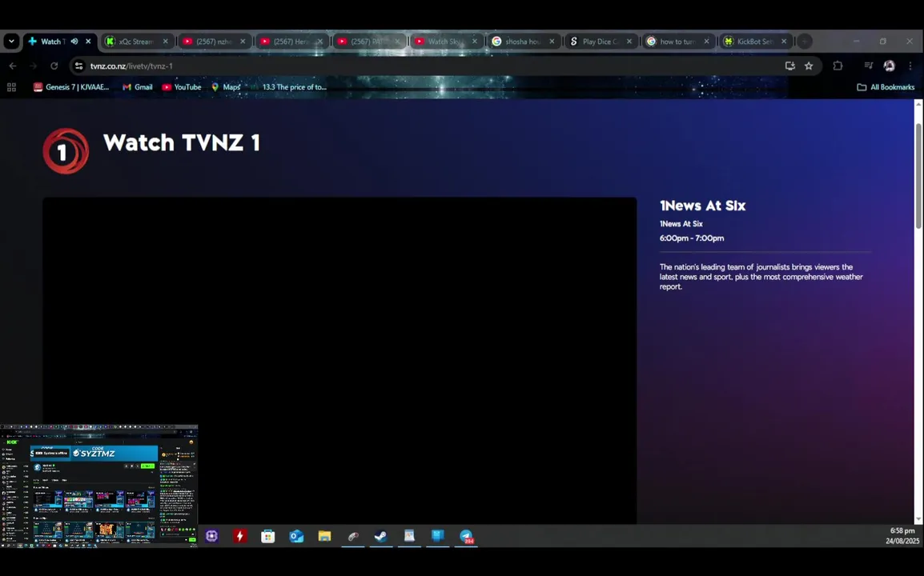Open File Explorer from the taskbar

(x=325, y=536)
